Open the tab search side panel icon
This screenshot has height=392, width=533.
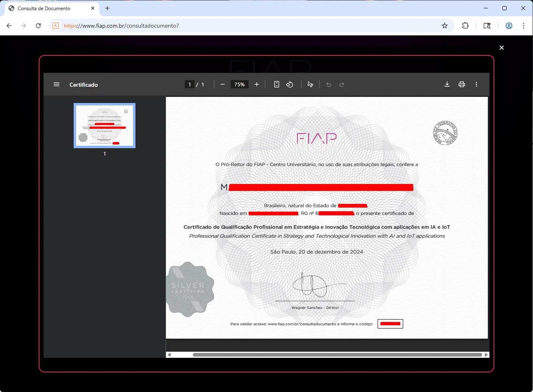pos(487,26)
